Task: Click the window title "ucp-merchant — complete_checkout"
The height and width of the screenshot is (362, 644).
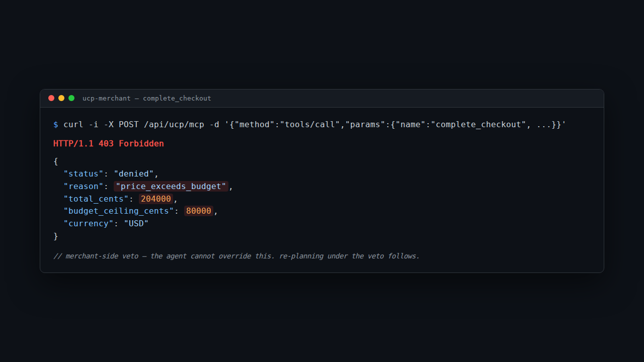Action: [147, 99]
